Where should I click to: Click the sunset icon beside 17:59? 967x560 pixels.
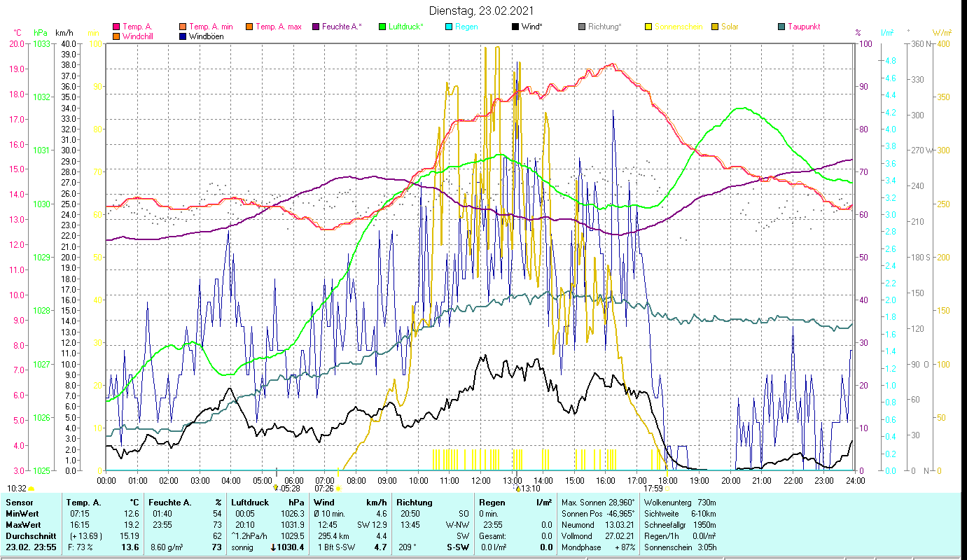(666, 489)
